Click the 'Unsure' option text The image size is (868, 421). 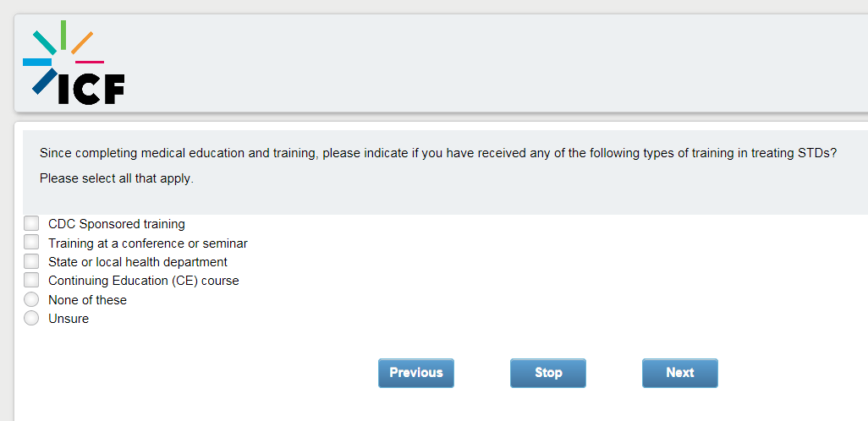click(x=68, y=319)
